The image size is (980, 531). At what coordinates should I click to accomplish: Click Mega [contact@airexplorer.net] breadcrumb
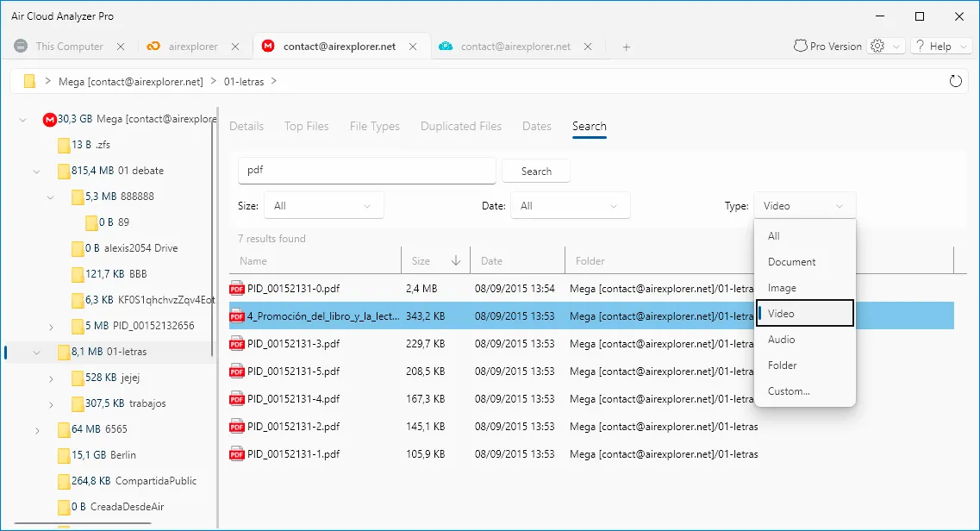(x=131, y=81)
